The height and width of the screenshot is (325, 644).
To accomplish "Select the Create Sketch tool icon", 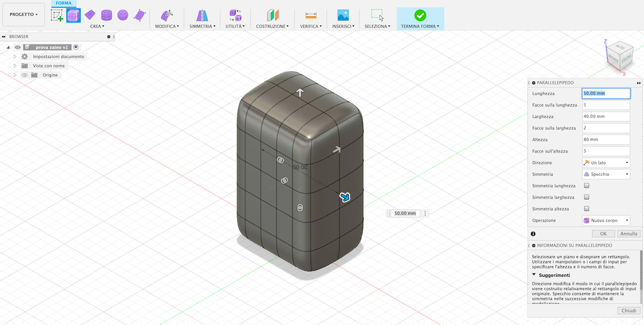I will click(57, 15).
